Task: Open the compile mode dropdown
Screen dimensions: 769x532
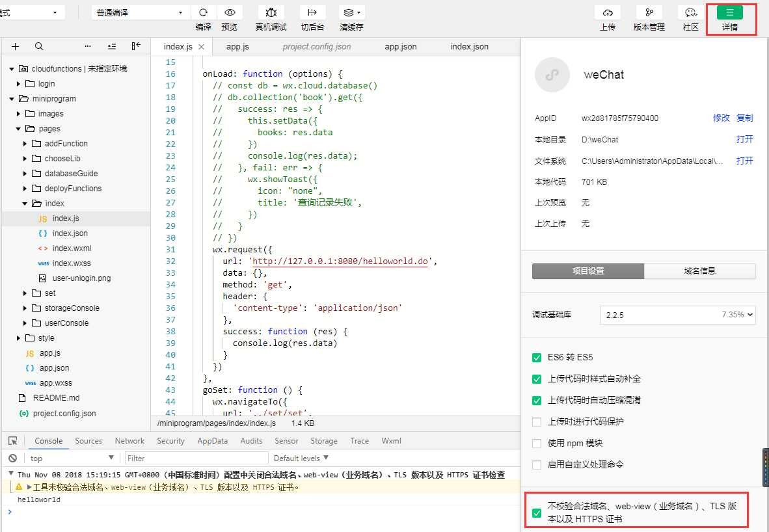Action: coord(140,12)
